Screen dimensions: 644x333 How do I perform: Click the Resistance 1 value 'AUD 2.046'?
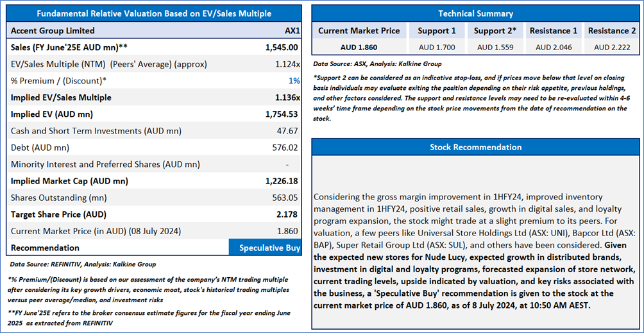tap(553, 47)
